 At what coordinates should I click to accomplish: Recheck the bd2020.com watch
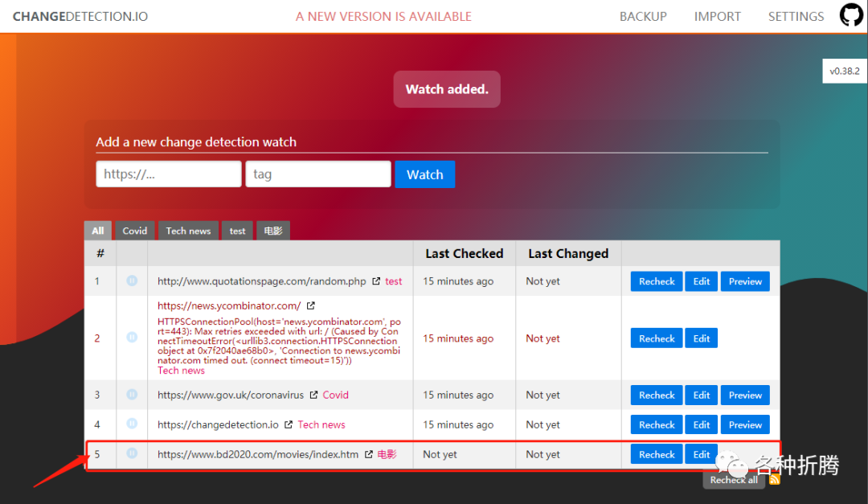657,454
